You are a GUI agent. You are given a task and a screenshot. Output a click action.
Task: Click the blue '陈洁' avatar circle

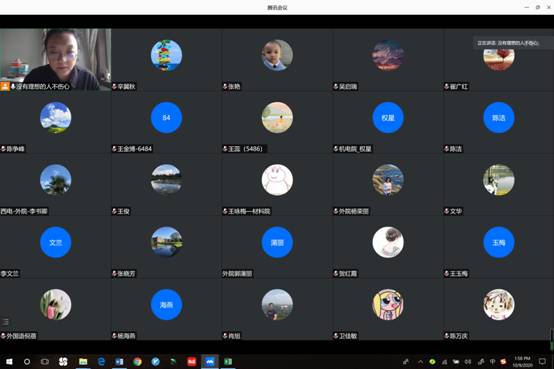(x=499, y=117)
